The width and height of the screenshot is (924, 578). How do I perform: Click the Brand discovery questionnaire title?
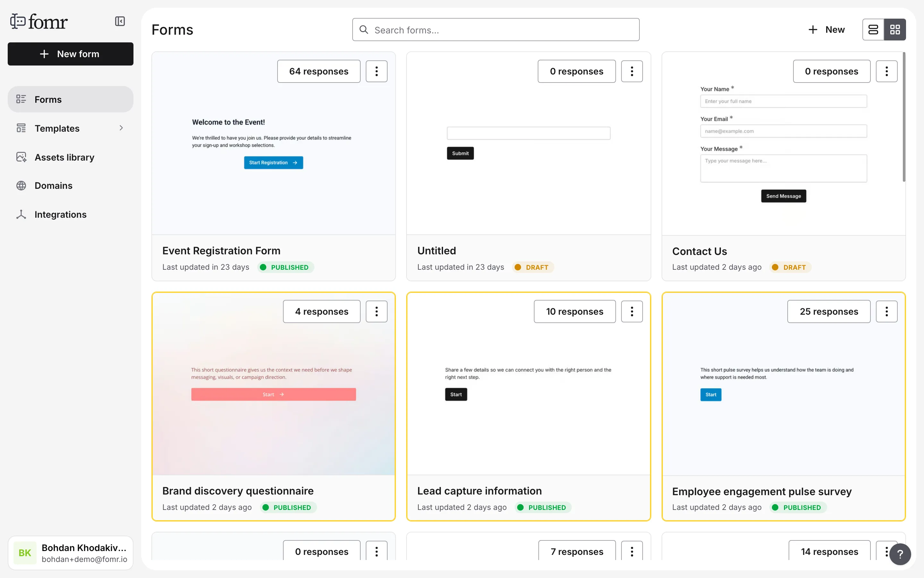[238, 491]
